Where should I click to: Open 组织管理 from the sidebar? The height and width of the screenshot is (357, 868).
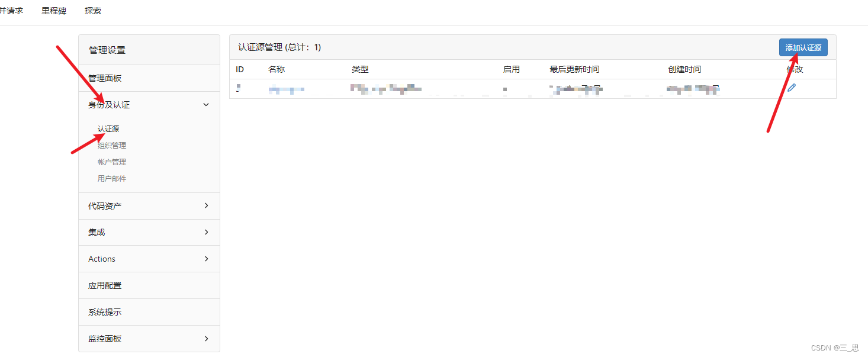coord(111,145)
